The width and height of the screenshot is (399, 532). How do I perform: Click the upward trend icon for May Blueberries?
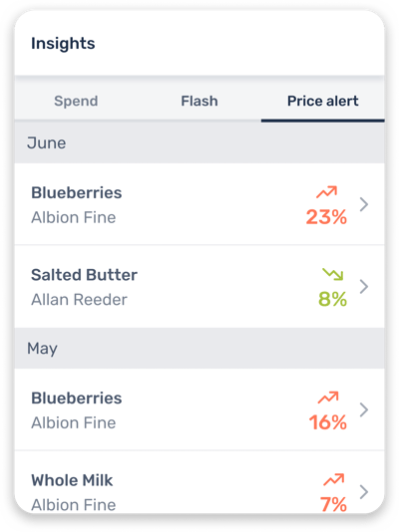pyautogui.click(x=328, y=398)
